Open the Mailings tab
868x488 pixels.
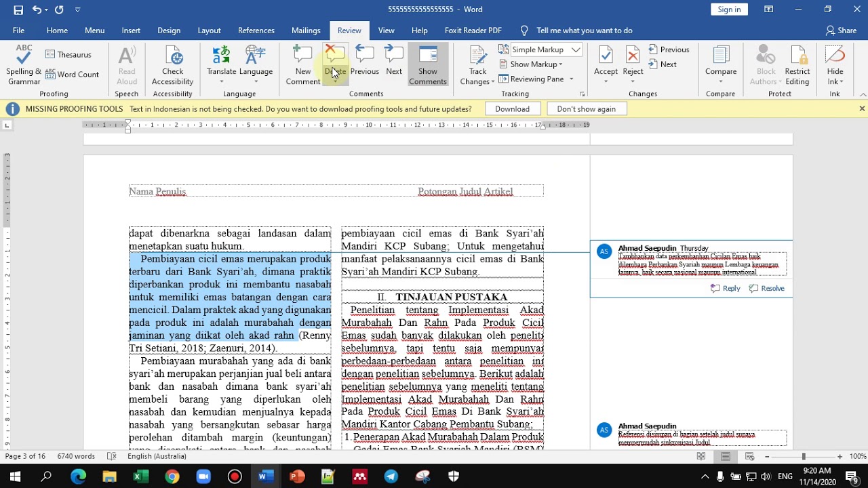point(306,30)
